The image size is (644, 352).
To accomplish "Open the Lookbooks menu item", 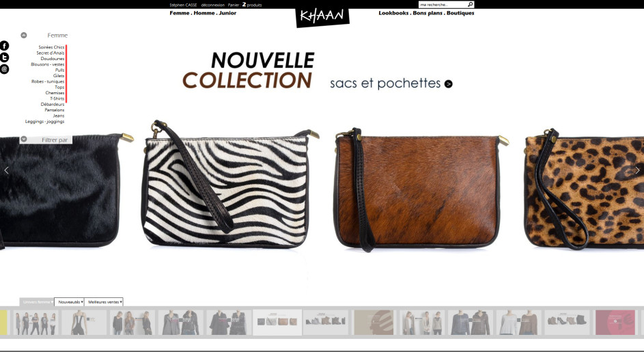I will [x=393, y=13].
